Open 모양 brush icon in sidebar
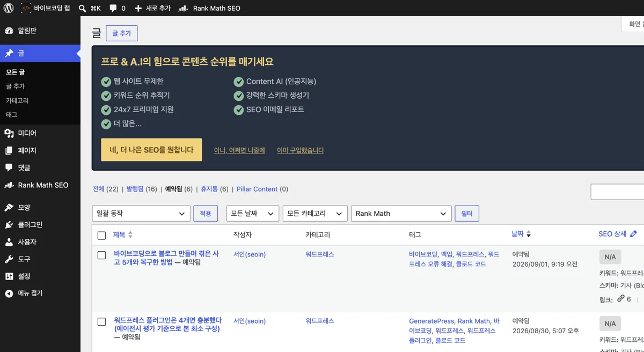Screen dimensions: 644x352 [9, 207]
